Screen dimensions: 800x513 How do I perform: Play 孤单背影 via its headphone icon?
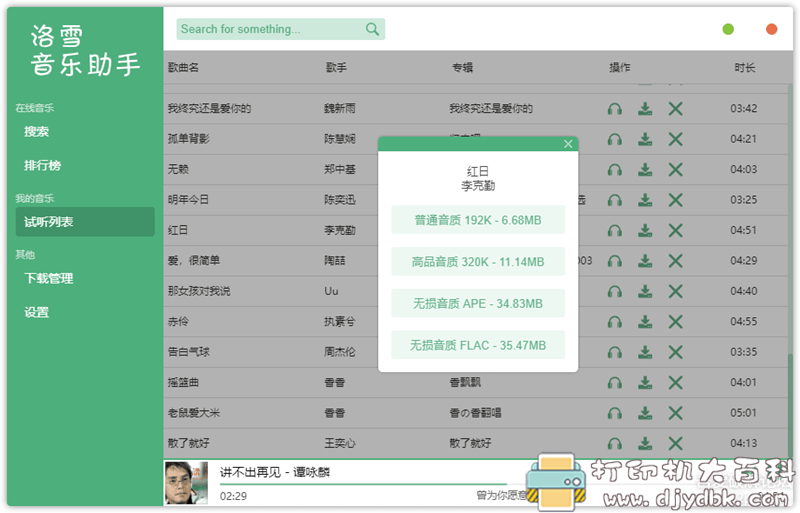615,139
